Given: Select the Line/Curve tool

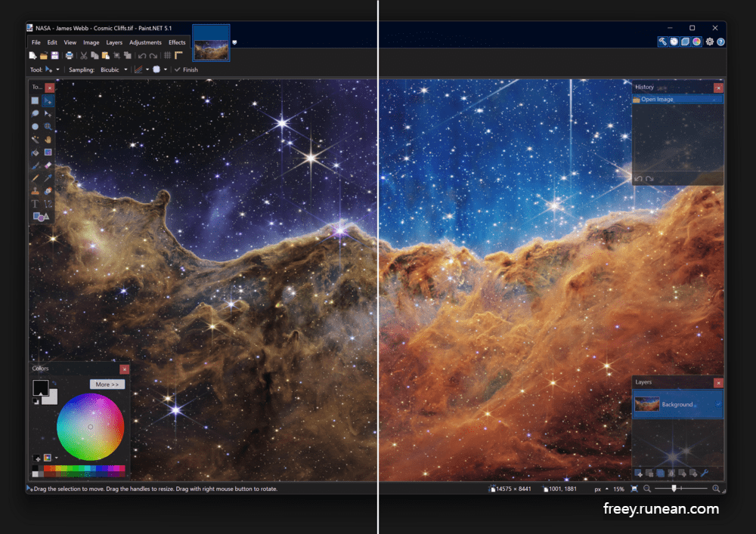Looking at the screenshot, I should (x=48, y=204).
